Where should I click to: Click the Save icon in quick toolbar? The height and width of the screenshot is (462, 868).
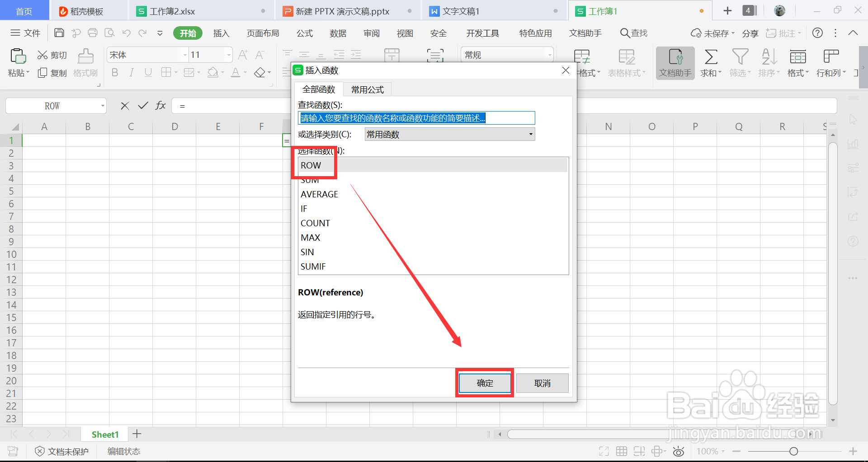[x=59, y=33]
